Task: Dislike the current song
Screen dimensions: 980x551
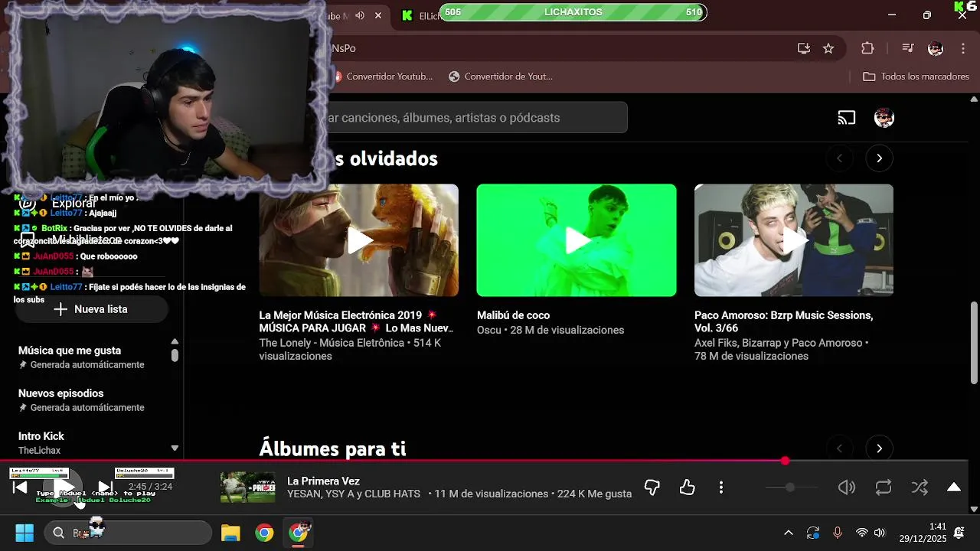Action: pos(652,487)
